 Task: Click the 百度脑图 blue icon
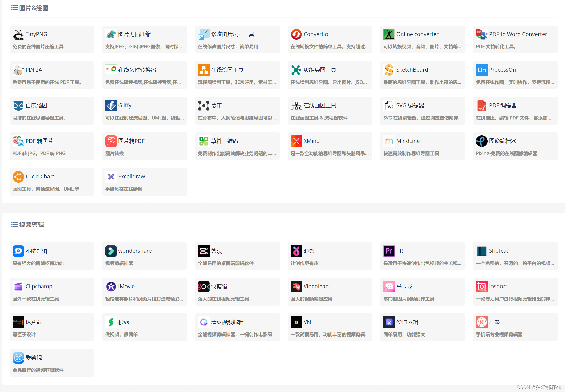18,105
